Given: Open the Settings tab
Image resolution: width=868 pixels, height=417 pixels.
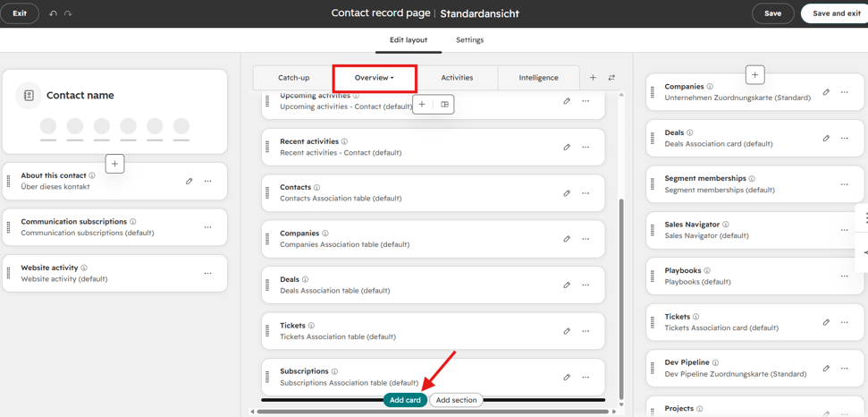Looking at the screenshot, I should (470, 40).
